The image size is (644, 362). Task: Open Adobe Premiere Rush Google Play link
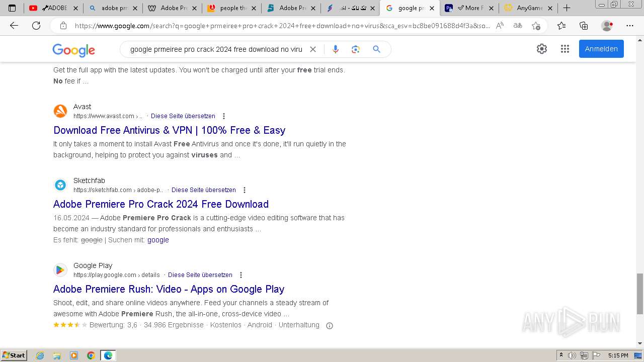point(169,289)
